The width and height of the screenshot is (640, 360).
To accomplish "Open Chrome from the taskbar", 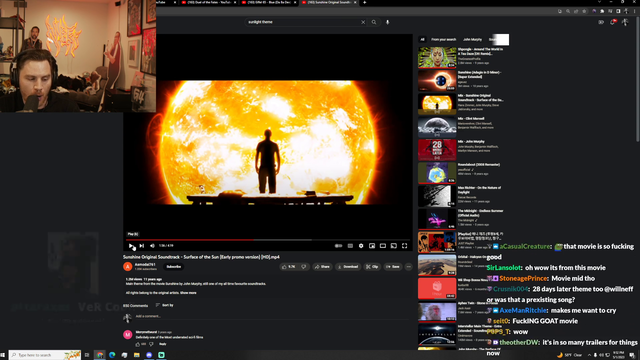I will click(x=100, y=355).
